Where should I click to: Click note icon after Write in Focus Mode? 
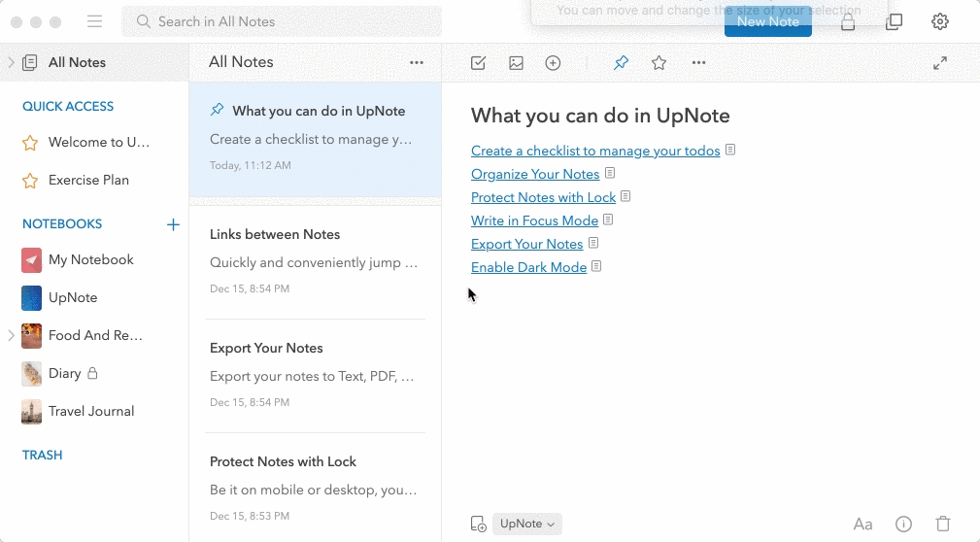(608, 220)
